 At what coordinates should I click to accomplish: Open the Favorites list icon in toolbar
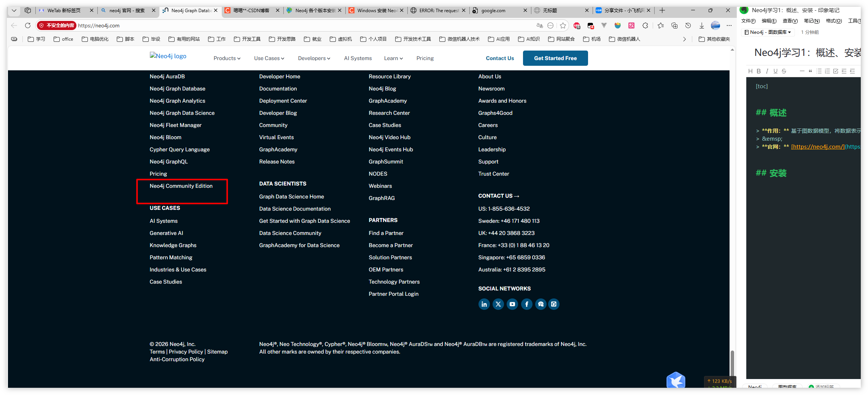661,25
